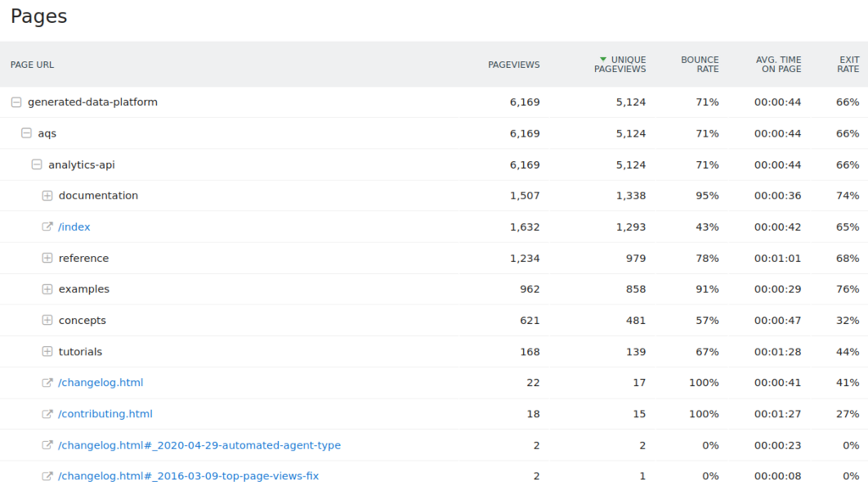The width and height of the screenshot is (868, 486).
Task: Select the concepts row label
Action: point(82,321)
